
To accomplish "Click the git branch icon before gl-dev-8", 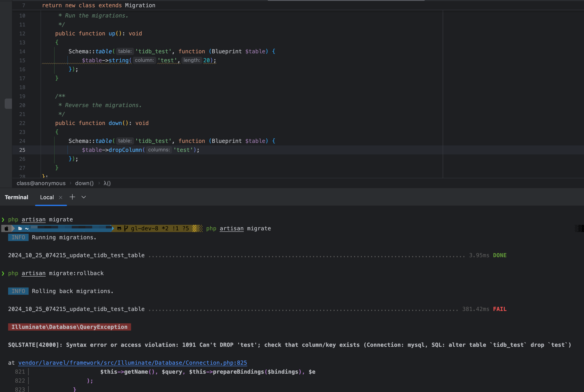I will coord(126,228).
